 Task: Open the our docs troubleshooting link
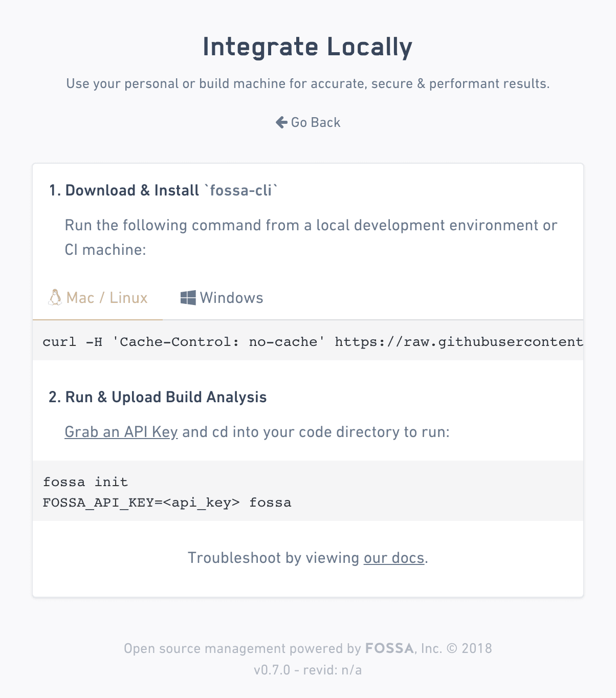click(x=394, y=558)
